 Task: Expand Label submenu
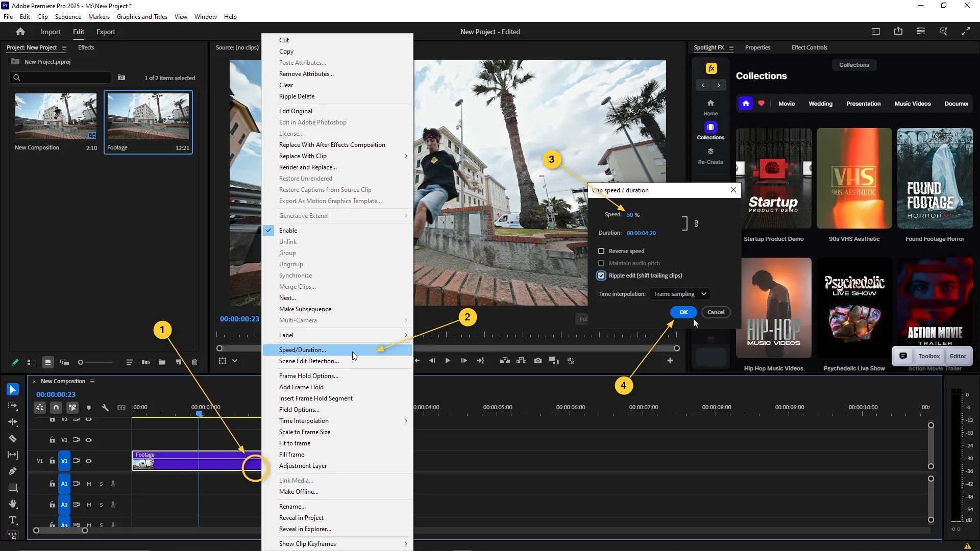point(337,335)
